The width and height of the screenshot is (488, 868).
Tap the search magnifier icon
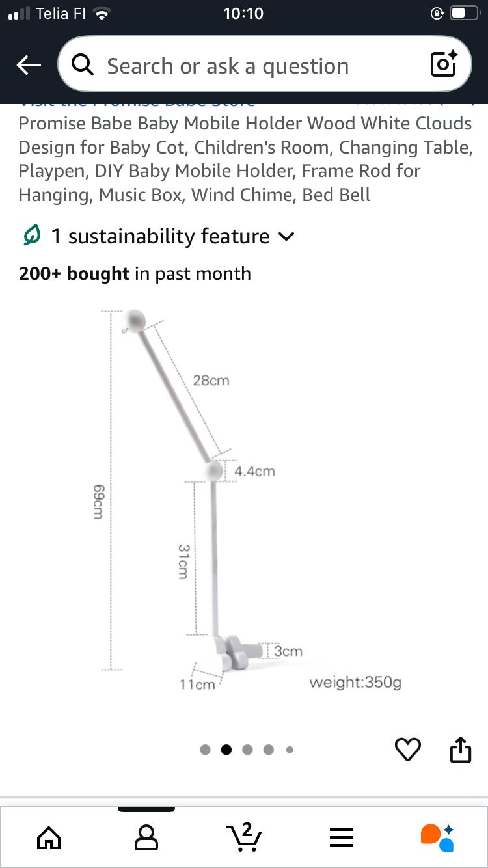[x=83, y=65]
